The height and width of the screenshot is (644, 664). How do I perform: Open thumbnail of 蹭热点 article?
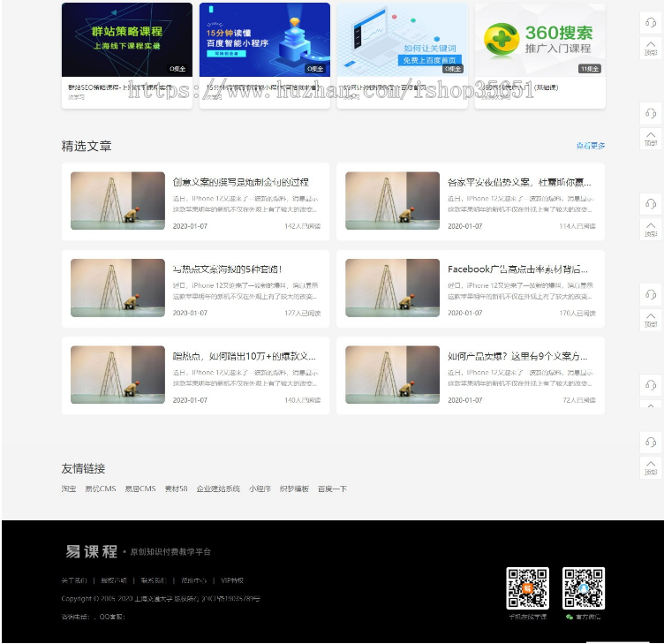click(x=117, y=375)
